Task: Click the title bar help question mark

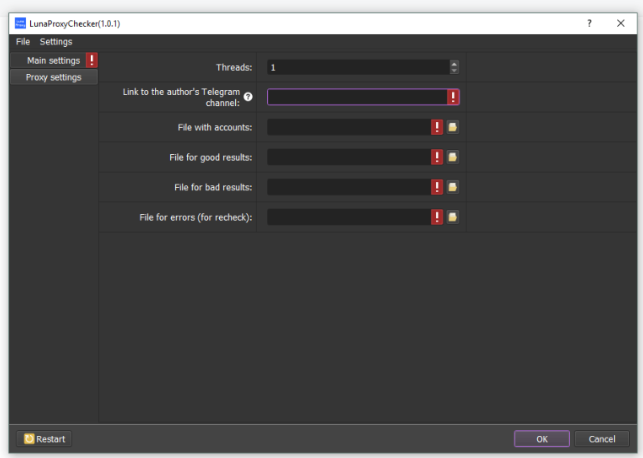Action: [x=589, y=23]
